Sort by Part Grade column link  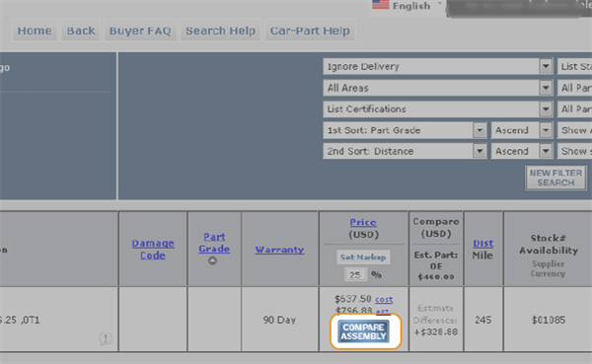[x=214, y=243]
